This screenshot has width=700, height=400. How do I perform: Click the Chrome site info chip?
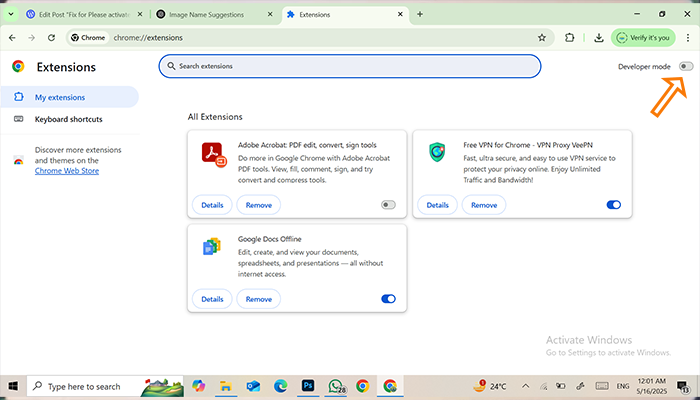[88, 38]
